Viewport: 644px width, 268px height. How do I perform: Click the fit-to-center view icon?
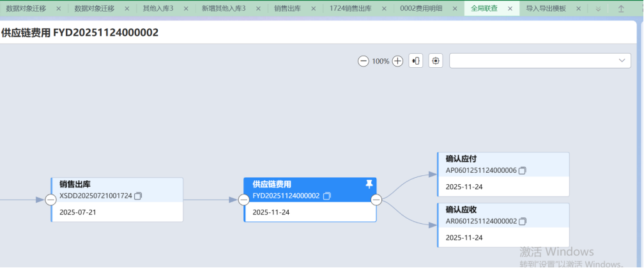(x=436, y=61)
